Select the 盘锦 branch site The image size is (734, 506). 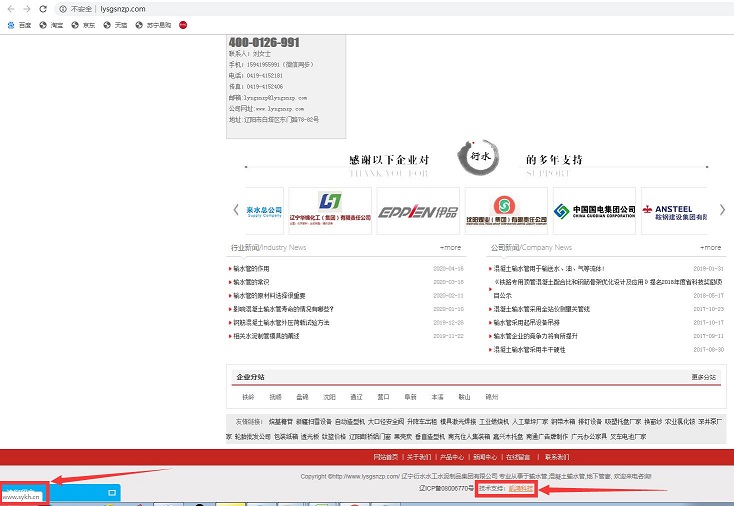[x=302, y=397]
